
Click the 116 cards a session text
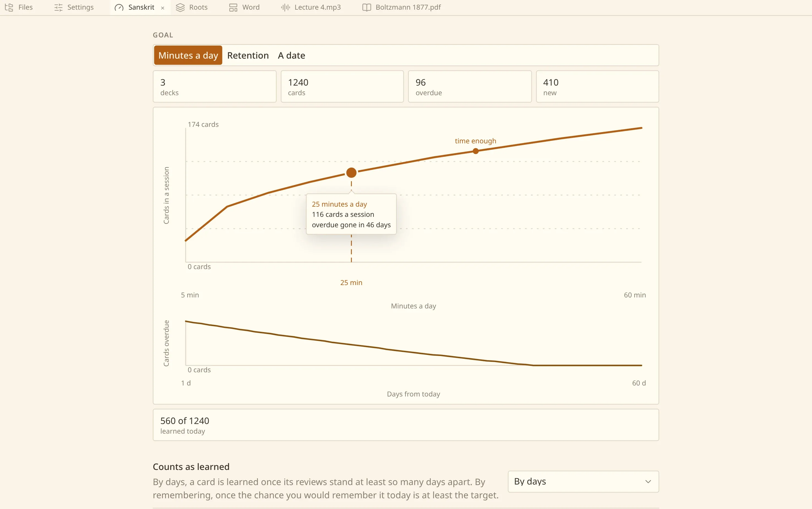click(343, 214)
